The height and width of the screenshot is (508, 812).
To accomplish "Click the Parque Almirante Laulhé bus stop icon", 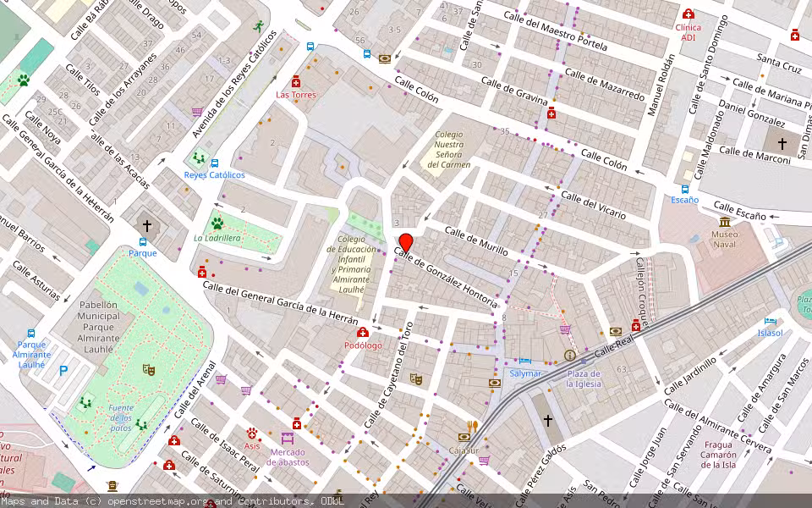I will [31, 334].
